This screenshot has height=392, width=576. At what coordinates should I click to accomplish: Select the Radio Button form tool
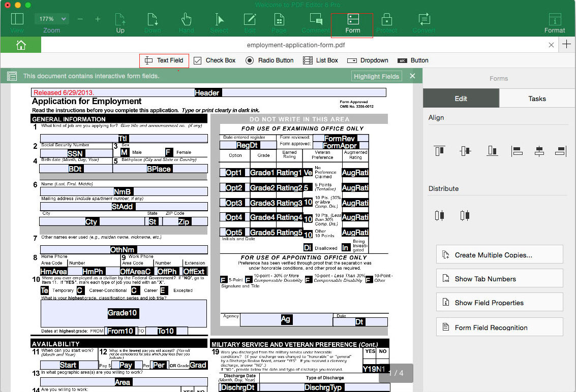(269, 60)
